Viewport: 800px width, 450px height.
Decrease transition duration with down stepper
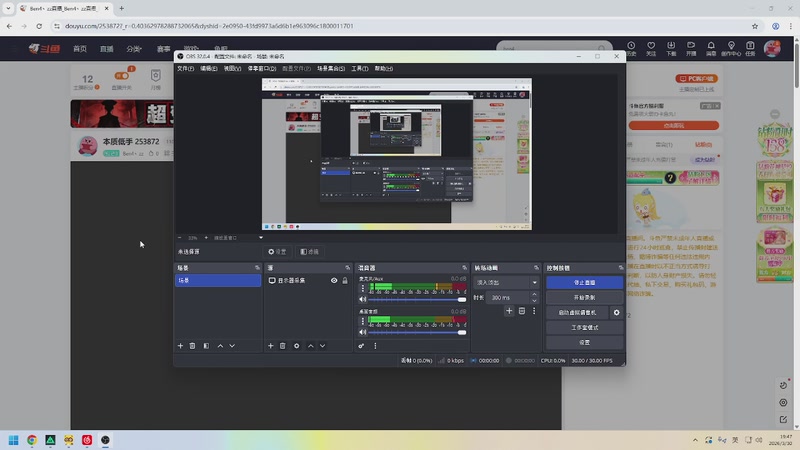[534, 301]
